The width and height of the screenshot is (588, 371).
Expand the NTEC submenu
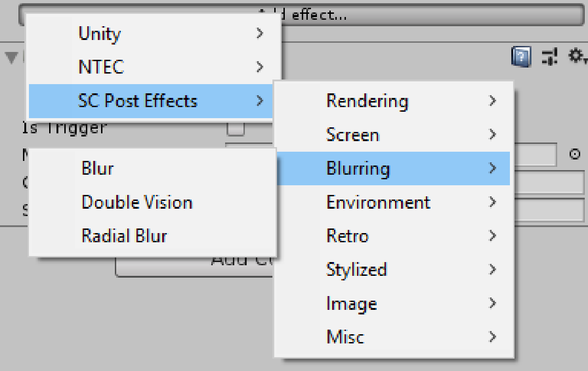coord(155,67)
